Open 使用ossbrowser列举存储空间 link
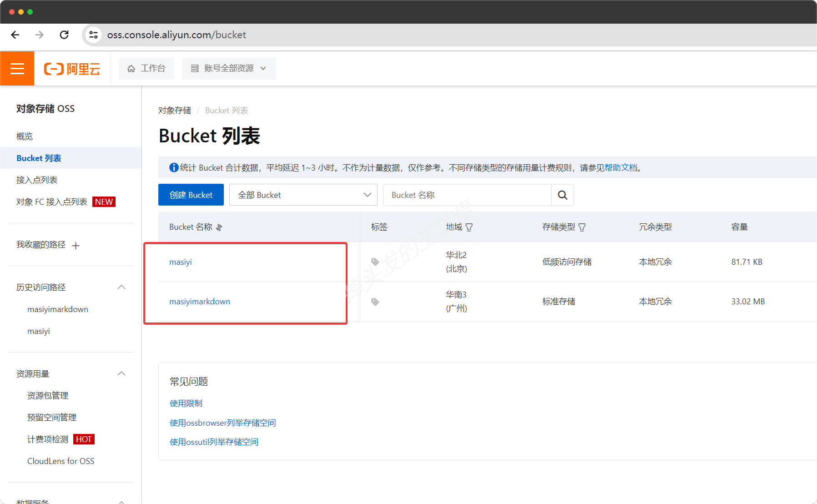This screenshot has width=817, height=504. [x=223, y=423]
